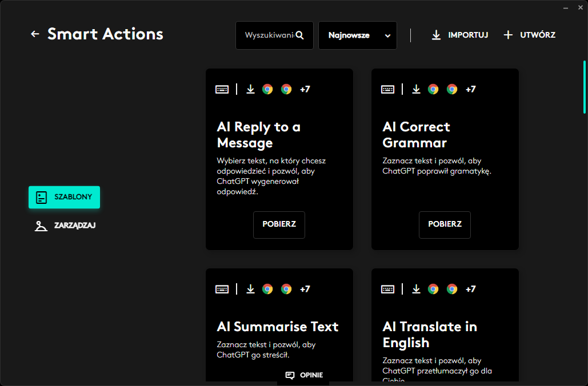Click the description starting "Wybierz tekst, na który chcesz"

click(271, 176)
